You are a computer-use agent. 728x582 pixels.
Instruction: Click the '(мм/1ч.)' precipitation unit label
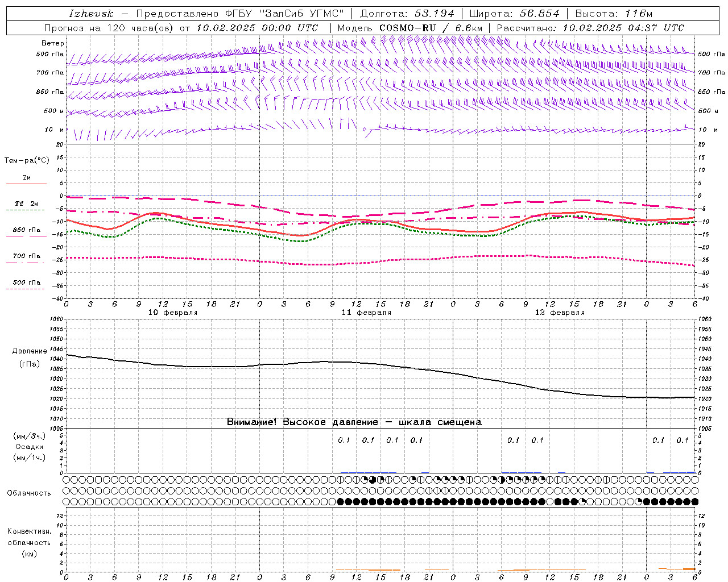(x=30, y=458)
